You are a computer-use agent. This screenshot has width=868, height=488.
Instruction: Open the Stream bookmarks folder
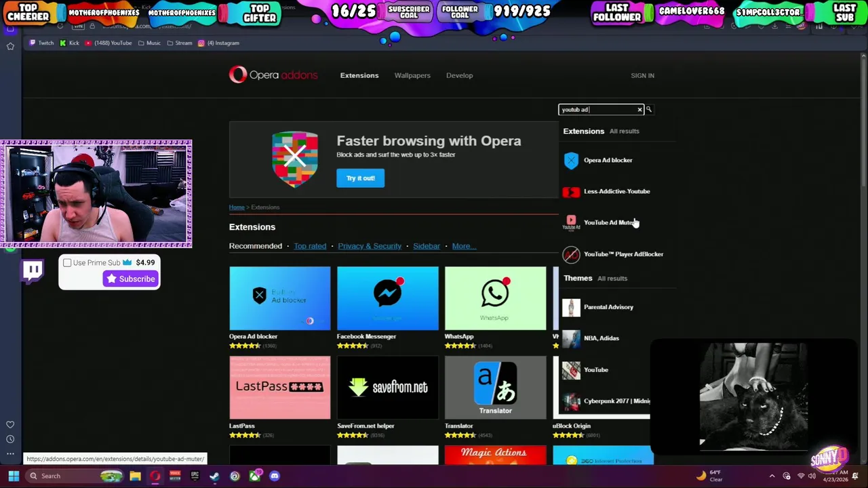pyautogui.click(x=180, y=43)
